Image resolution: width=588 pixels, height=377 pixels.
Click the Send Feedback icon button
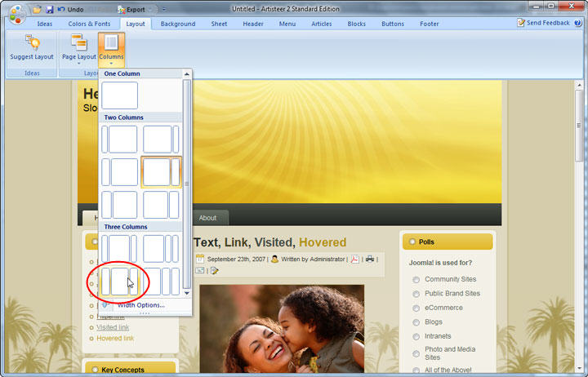pyautogui.click(x=523, y=23)
